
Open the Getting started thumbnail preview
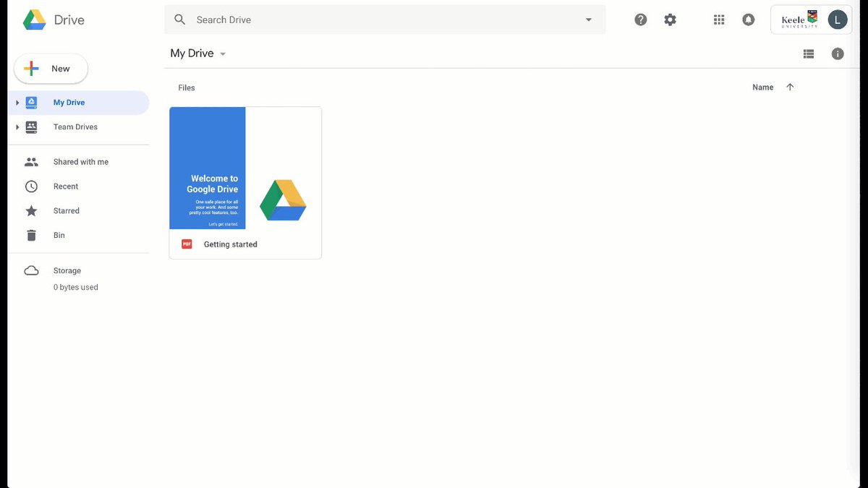tap(245, 168)
